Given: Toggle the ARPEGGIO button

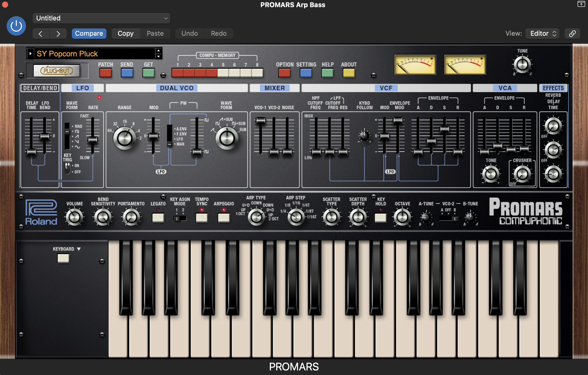Looking at the screenshot, I should tap(224, 218).
